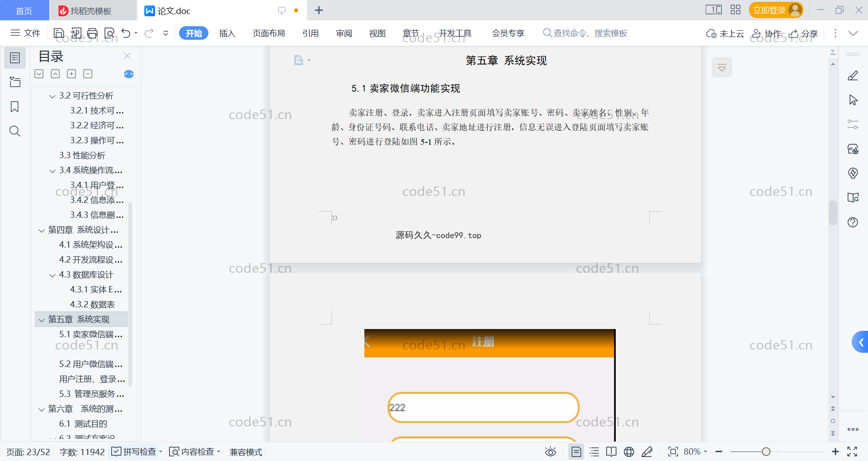
Task: Click the Print icon in toolbar
Action: [92, 33]
